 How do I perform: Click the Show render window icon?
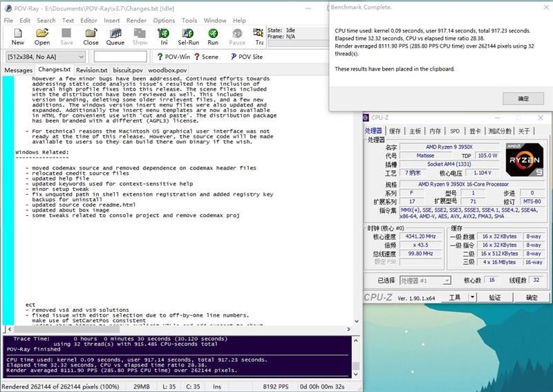tap(140, 37)
